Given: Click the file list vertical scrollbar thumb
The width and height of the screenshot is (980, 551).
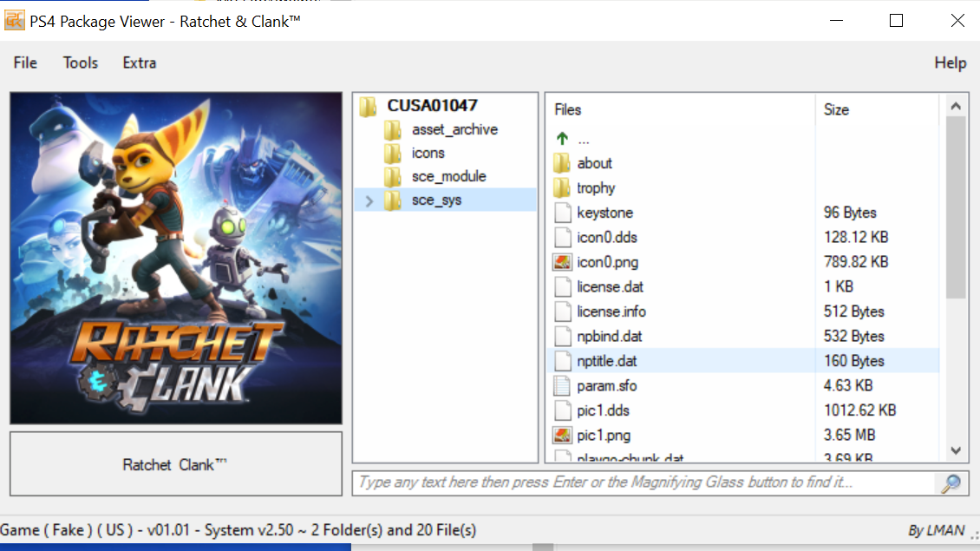Looking at the screenshot, I should (x=956, y=207).
